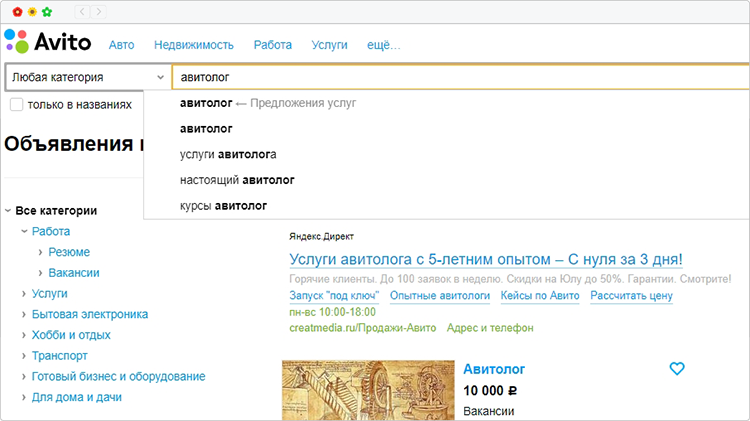Open "Любая категория" category dropdown
Screen dimensions: 750x421
[88, 77]
